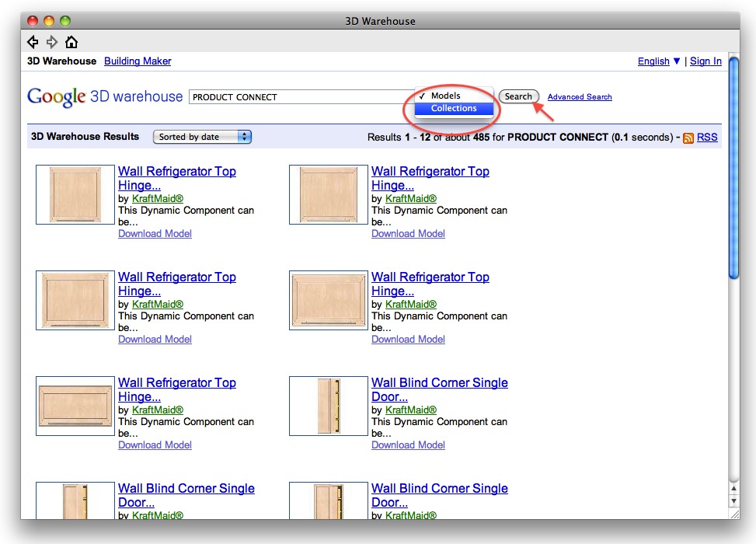Open bottom right Wall Blind Corner Single Door title
The image size is (756, 544).
click(x=439, y=495)
